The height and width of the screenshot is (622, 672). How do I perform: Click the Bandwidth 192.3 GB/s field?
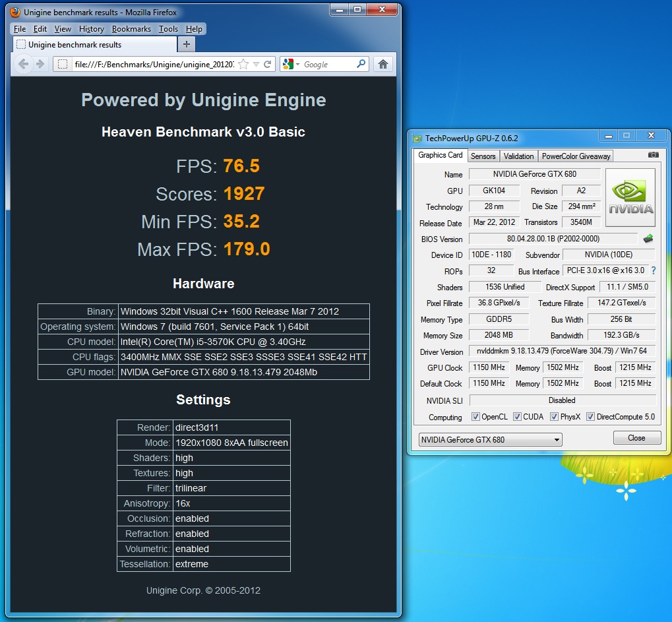tap(621, 335)
